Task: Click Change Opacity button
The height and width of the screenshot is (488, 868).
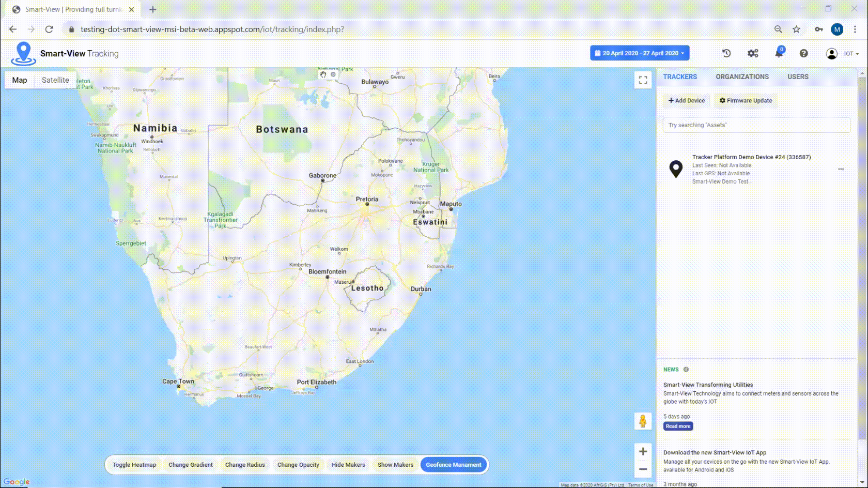Action: pyautogui.click(x=298, y=465)
